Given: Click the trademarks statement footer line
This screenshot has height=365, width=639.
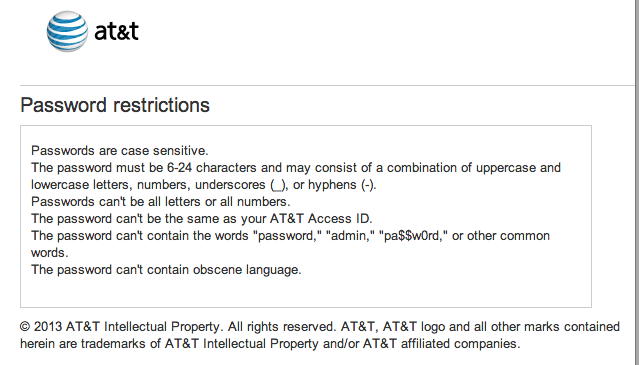Looking at the screenshot, I should [x=270, y=344].
